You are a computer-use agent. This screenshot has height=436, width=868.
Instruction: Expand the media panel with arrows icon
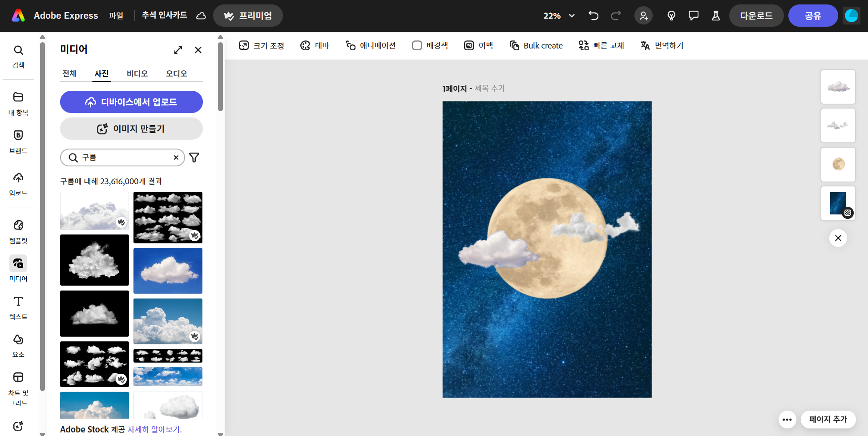178,50
